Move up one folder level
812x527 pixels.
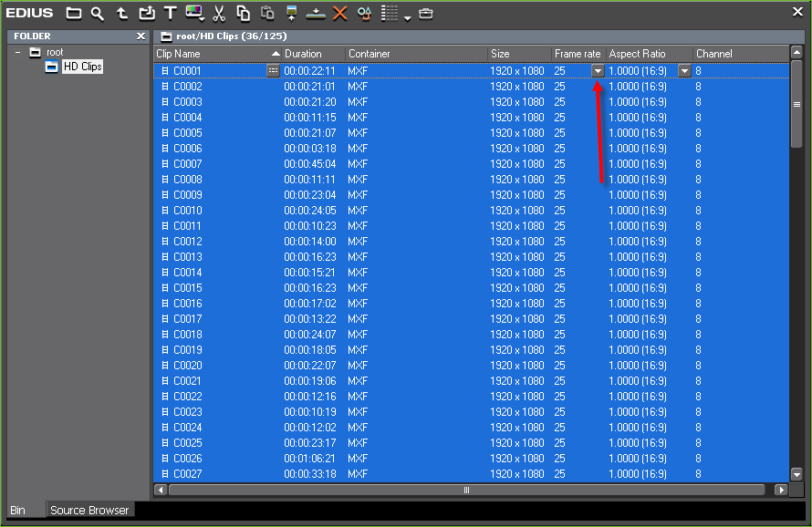tap(121, 14)
